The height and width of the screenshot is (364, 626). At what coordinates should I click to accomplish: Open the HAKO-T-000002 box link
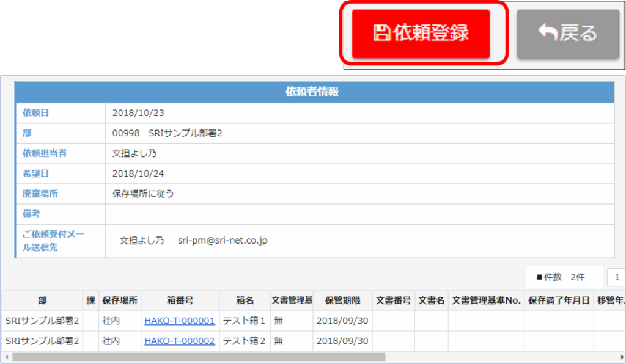tap(179, 341)
